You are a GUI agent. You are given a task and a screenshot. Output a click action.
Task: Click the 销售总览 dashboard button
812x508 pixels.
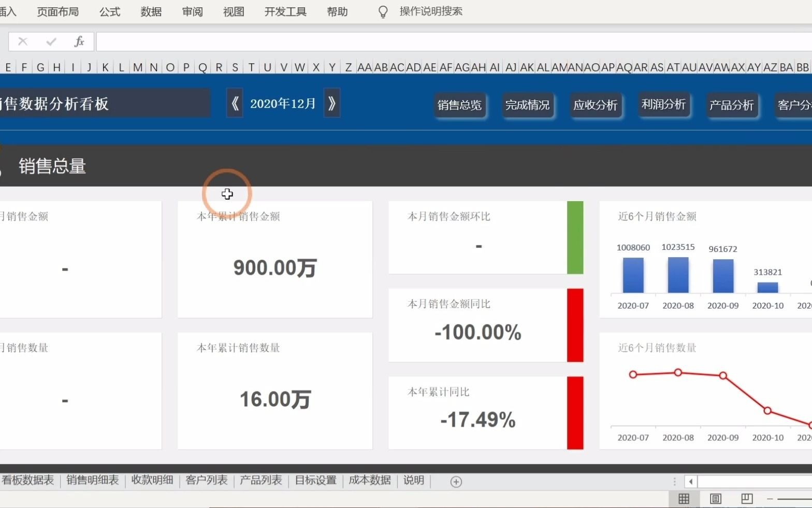click(x=460, y=105)
